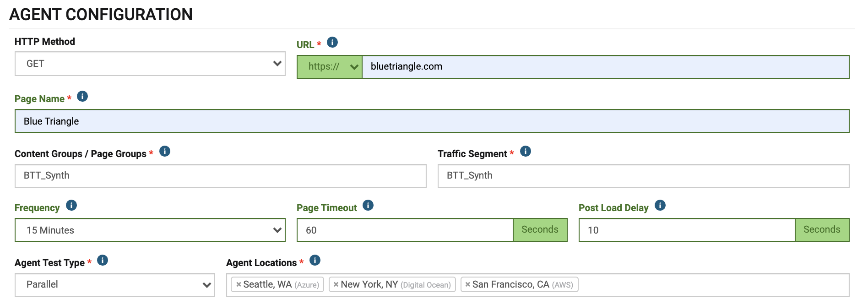Click the Agent Locations label
This screenshot has height=305, width=868.
[x=261, y=263]
